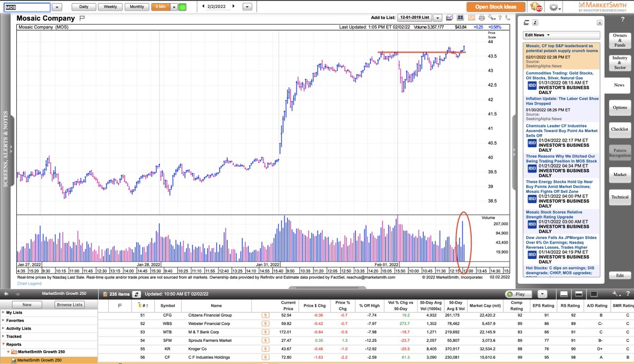Image resolution: width=634 pixels, height=364 pixels.
Task: Collapse the Reports tree node
Action: (3, 344)
